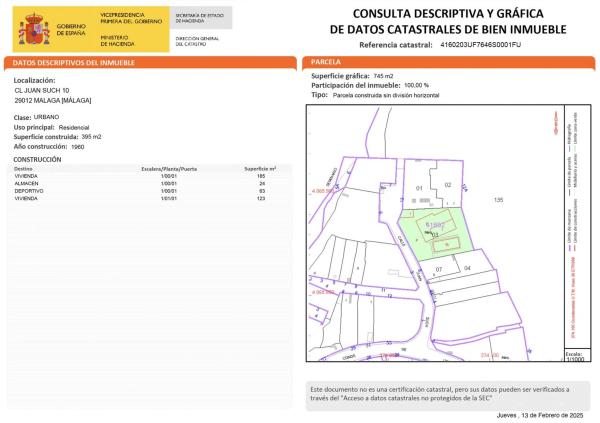Click the 'Superficie m²' column header

[x=260, y=168]
